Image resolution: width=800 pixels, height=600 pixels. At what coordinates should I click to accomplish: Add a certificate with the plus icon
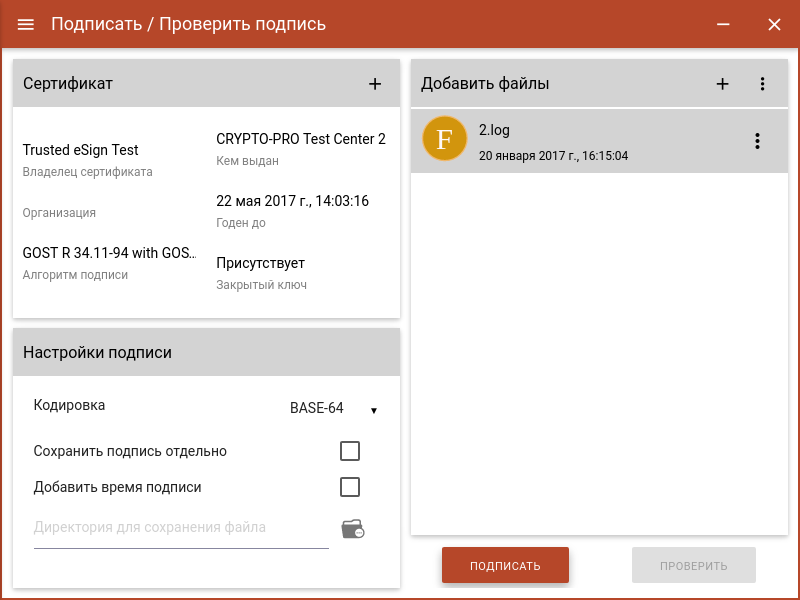[375, 84]
